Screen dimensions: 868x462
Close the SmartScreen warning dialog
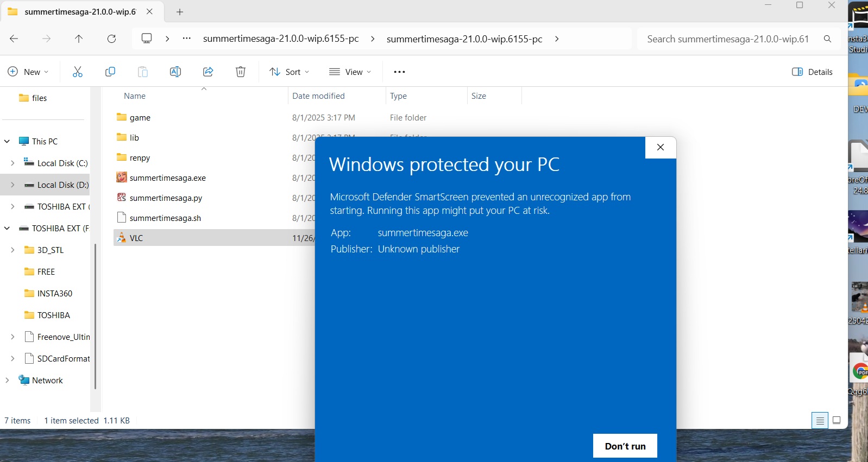point(661,147)
